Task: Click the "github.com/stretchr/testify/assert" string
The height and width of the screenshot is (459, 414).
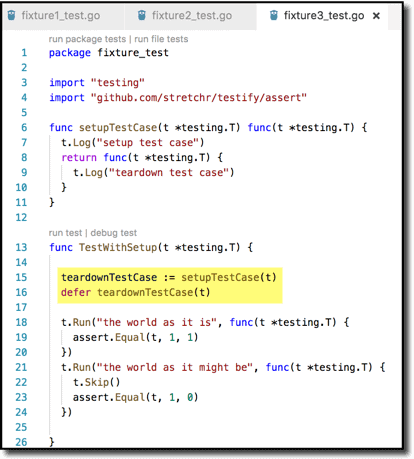Action: coord(199,98)
